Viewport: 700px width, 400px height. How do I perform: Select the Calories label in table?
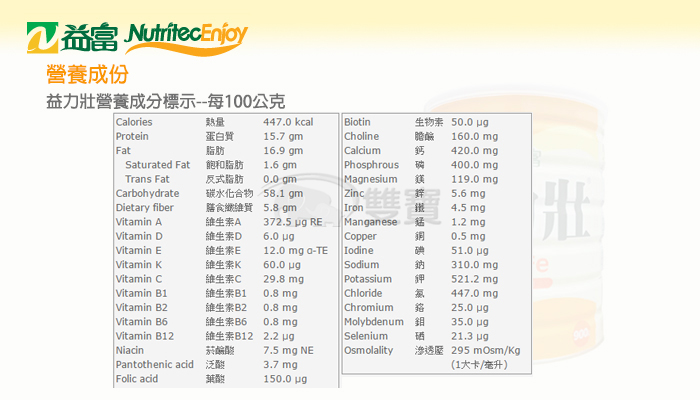(134, 122)
